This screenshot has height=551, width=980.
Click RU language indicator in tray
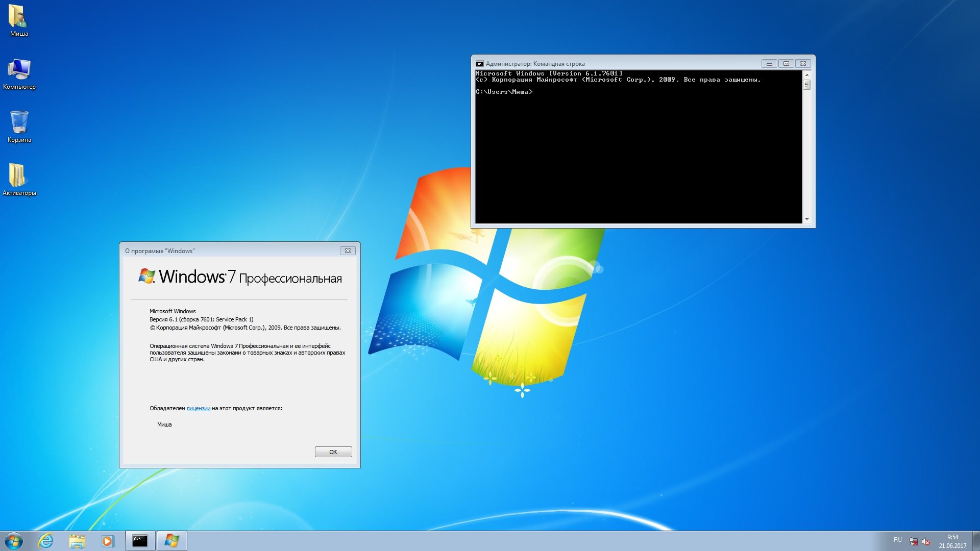[x=898, y=540]
